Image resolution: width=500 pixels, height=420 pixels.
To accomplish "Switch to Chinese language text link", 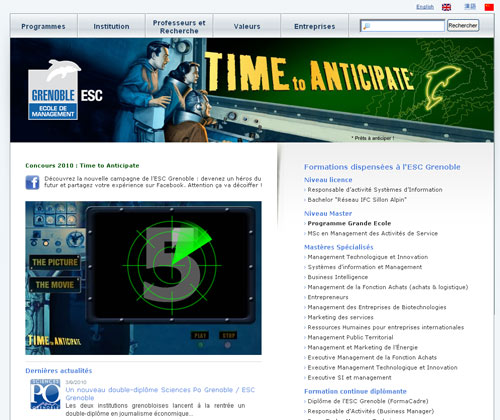I will click(x=470, y=6).
